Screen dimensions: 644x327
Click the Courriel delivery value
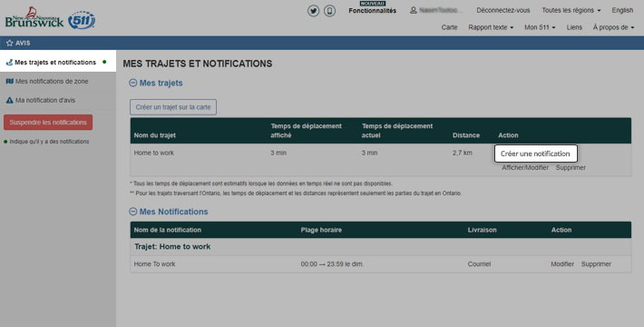(479, 264)
